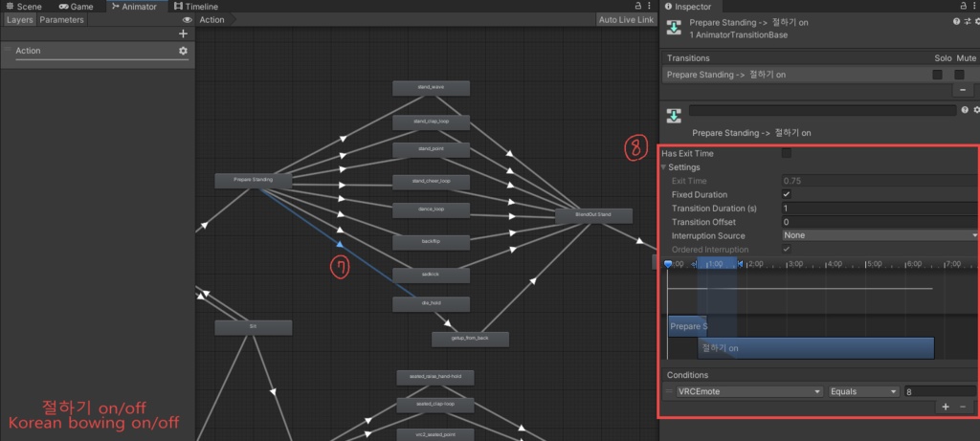Viewport: 980px width, 441px height.
Task: Add a condition with plus button
Action: tap(946, 407)
